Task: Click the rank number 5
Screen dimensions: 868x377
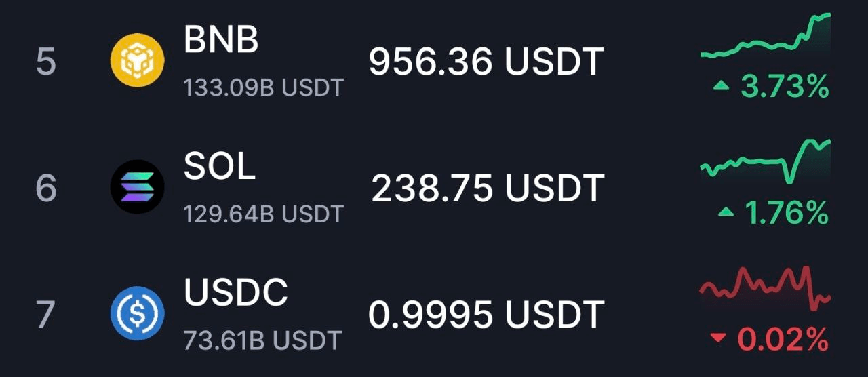Action: tap(45, 62)
